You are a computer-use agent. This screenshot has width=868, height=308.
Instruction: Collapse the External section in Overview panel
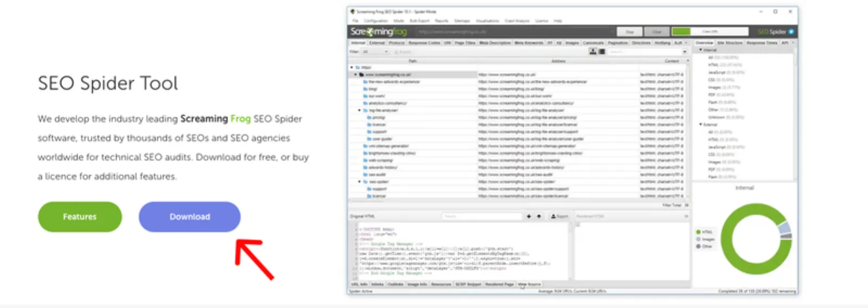point(700,124)
